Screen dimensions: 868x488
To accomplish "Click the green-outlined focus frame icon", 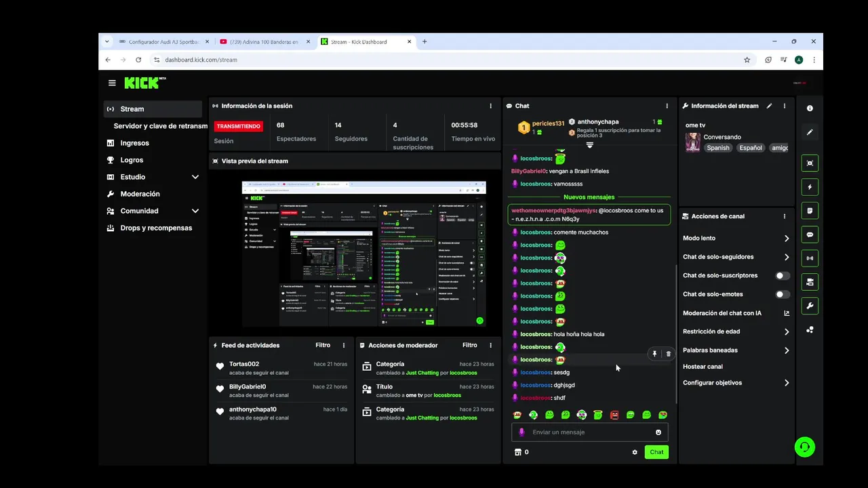I will click(810, 163).
